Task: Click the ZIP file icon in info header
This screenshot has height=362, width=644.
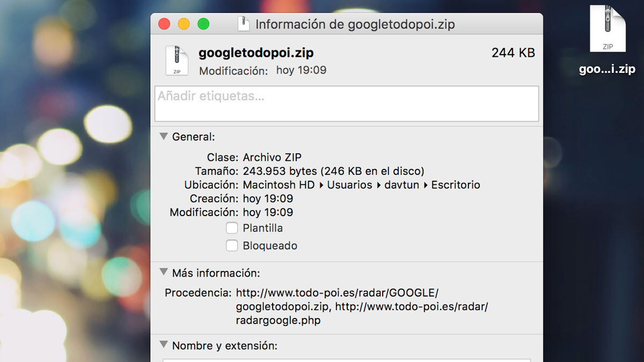Action: coord(177,61)
